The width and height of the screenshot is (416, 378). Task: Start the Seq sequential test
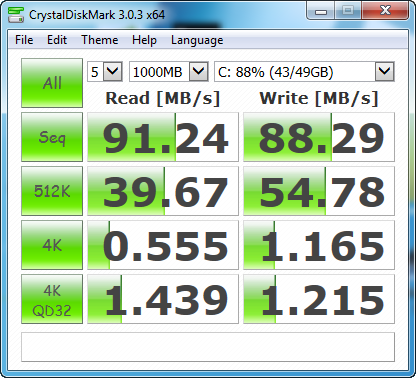click(52, 137)
